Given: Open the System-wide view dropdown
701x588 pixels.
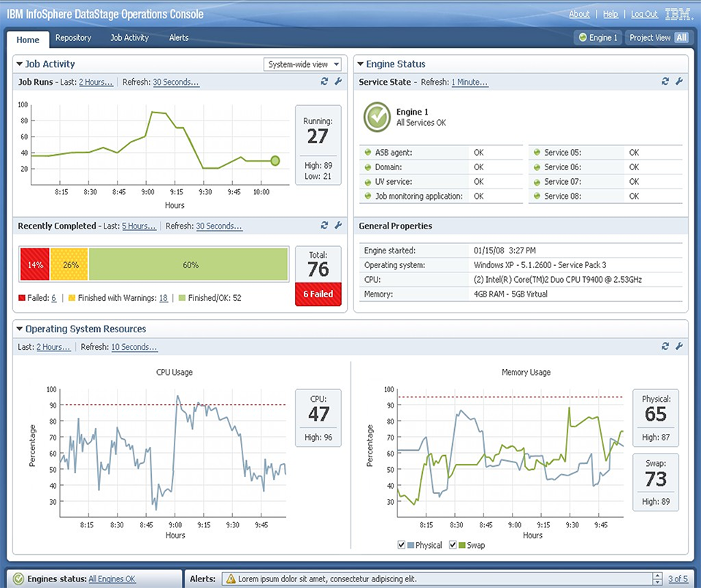Looking at the screenshot, I should 302,64.
